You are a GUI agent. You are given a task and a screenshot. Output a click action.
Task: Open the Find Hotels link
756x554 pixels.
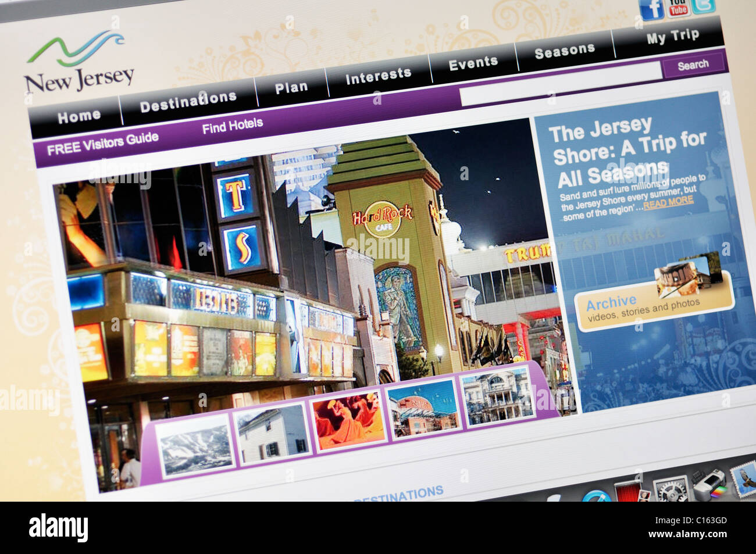[233, 125]
